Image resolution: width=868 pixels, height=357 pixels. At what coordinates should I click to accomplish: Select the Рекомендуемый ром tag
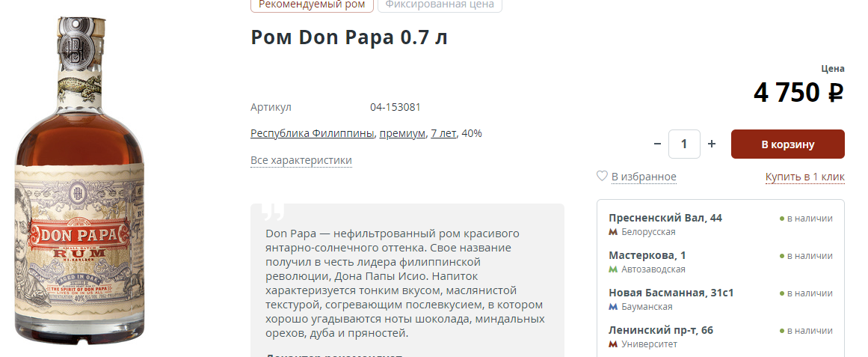[313, 5]
